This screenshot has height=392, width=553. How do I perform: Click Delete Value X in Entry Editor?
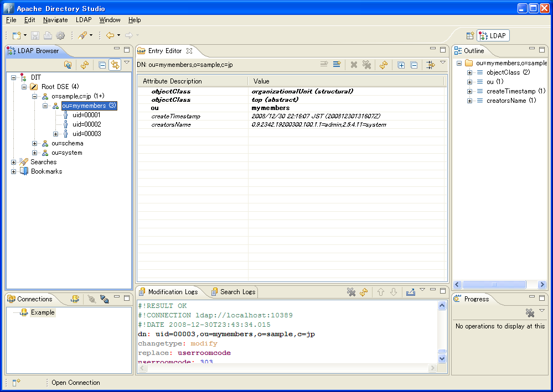tap(354, 65)
